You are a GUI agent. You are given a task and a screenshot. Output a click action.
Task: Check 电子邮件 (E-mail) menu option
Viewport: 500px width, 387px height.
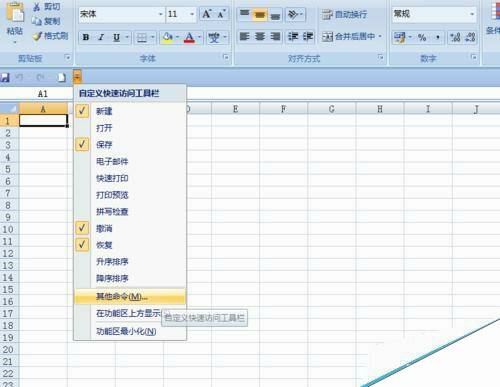[130, 161]
